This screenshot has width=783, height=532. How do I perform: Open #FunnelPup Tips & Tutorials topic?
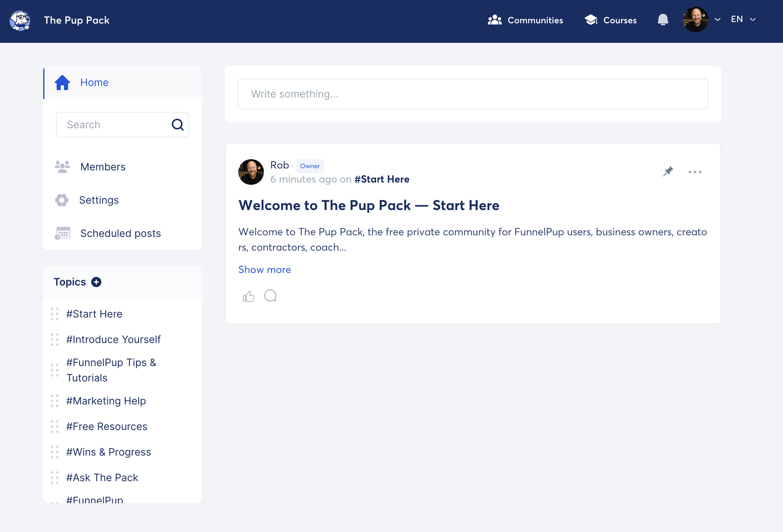(111, 370)
